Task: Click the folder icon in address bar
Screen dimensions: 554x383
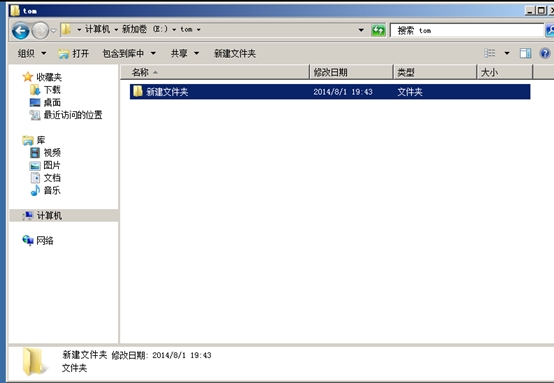Action: coord(66,29)
